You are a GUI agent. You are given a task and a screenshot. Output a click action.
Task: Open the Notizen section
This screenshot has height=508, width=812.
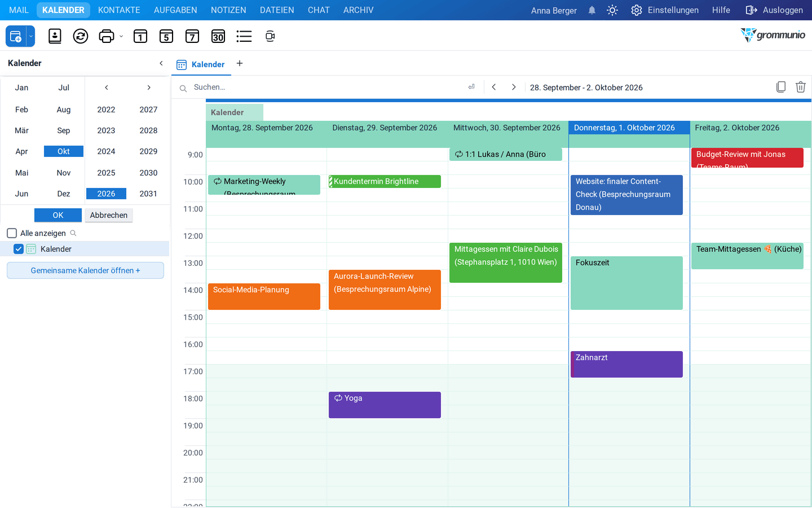228,10
